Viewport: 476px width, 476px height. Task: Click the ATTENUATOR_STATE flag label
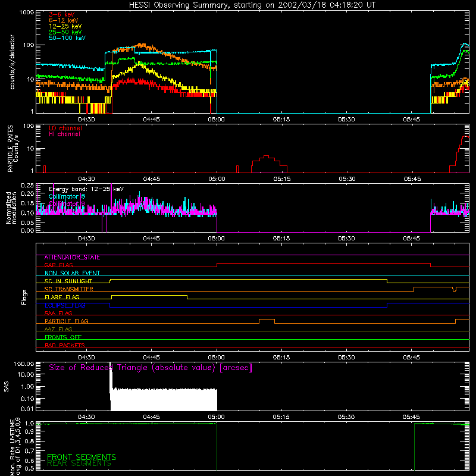(72, 258)
